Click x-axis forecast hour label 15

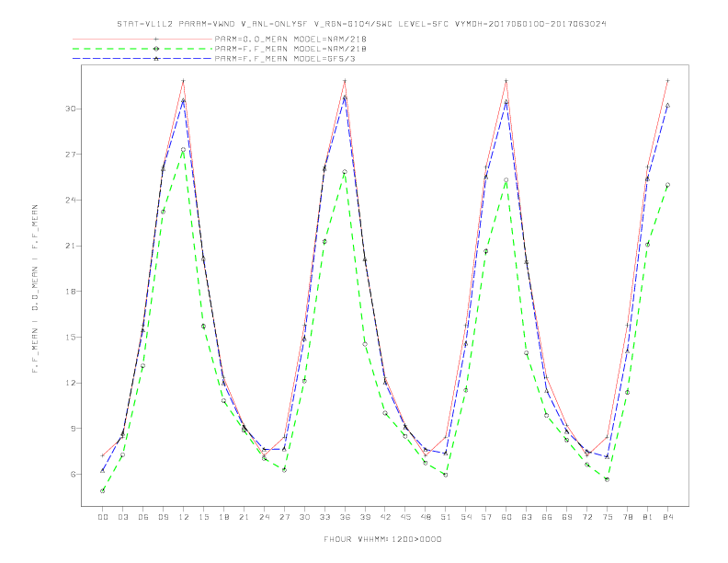coord(203,517)
